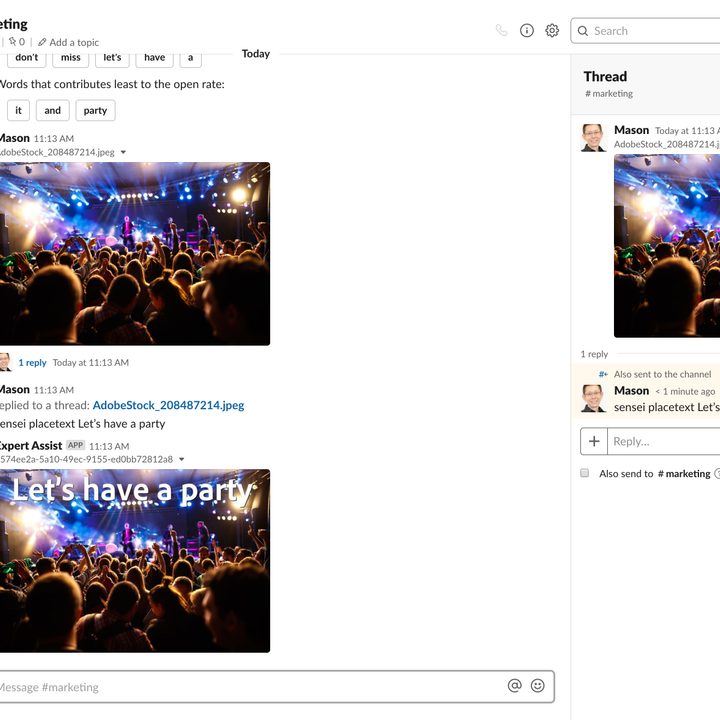Click Mason's avatar in thread header message
720x720 pixels.
point(594,137)
